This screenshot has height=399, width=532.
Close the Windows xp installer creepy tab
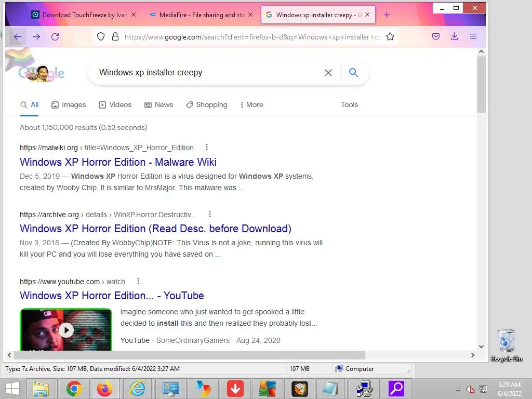[x=367, y=15]
